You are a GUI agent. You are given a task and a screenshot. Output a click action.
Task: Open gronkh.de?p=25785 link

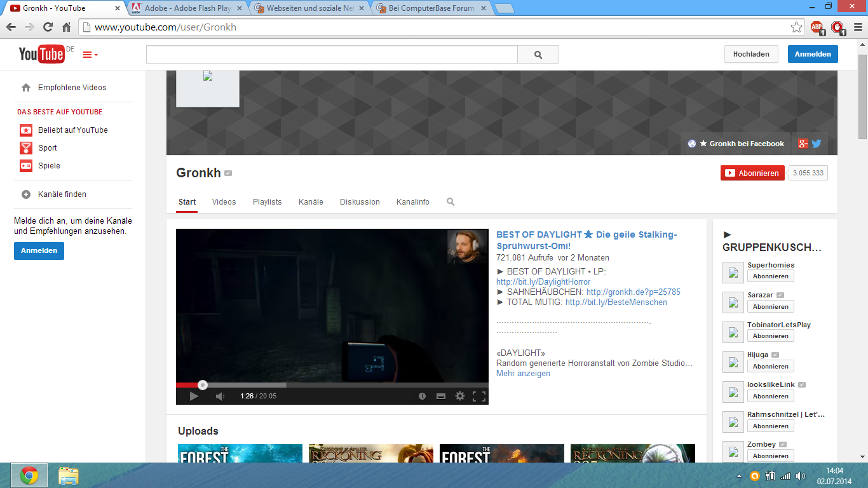click(x=633, y=292)
